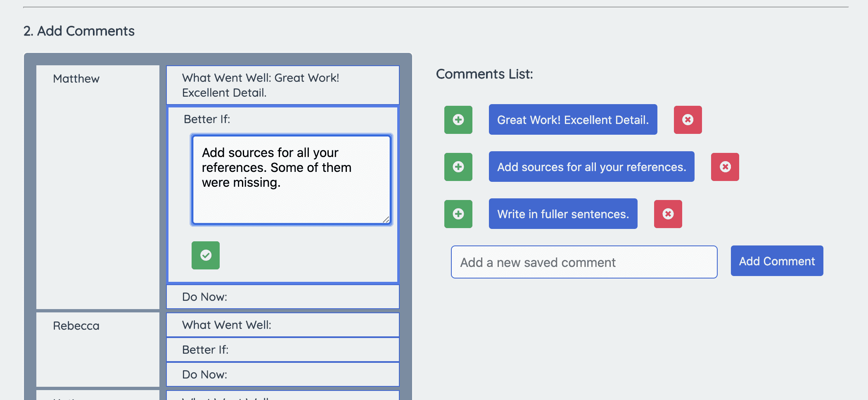
Task: Remove "Write in fuller sentences." from Comments List
Action: tap(668, 214)
